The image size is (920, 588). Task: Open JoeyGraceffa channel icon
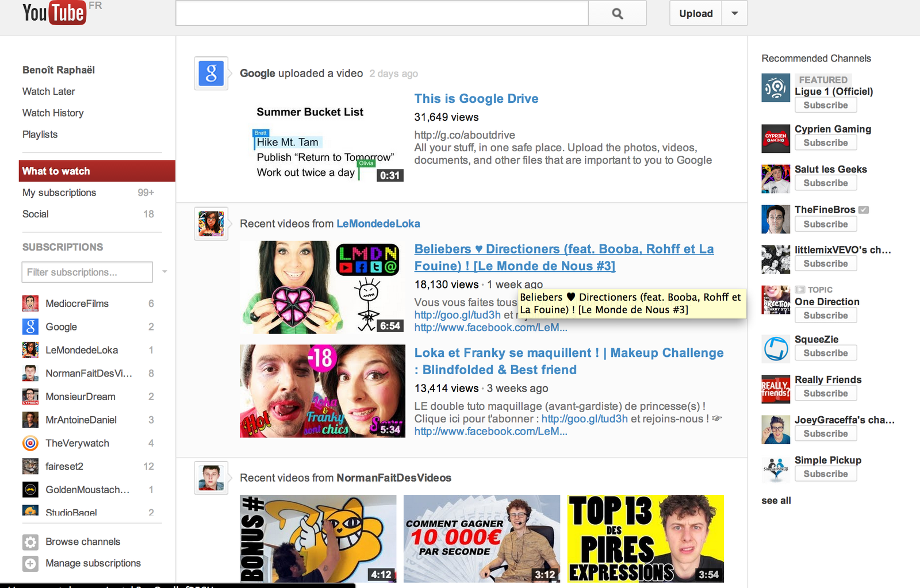[x=776, y=429]
